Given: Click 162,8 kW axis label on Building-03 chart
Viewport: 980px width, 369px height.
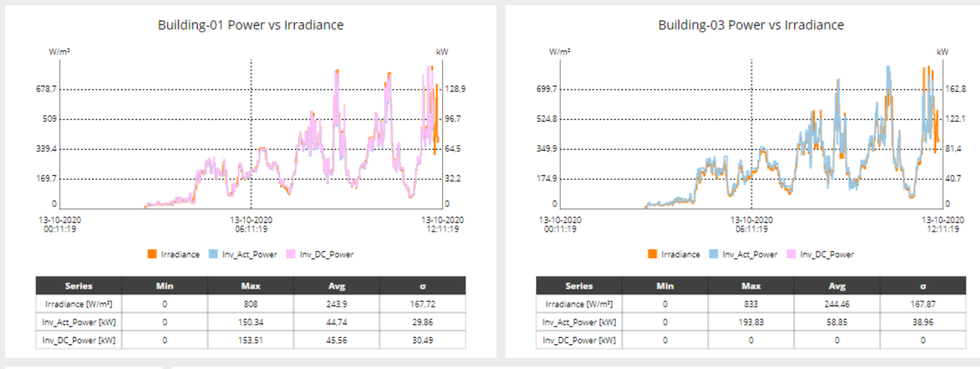Looking at the screenshot, I should coord(956,89).
